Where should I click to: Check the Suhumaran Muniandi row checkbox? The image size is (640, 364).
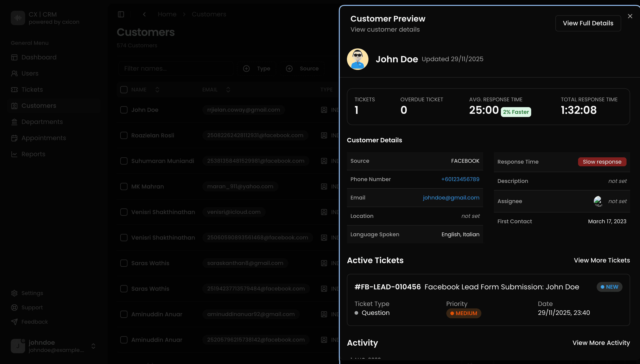pyautogui.click(x=124, y=161)
